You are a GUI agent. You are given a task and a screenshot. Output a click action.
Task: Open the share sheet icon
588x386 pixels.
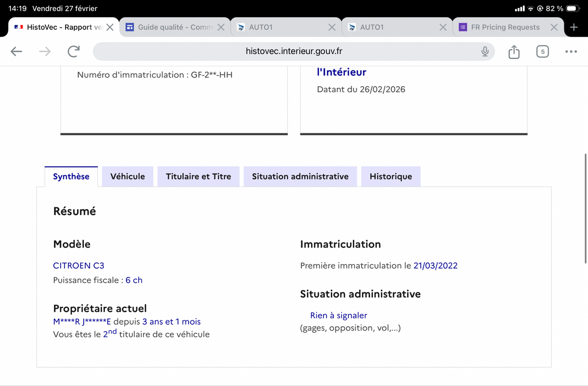(x=514, y=51)
